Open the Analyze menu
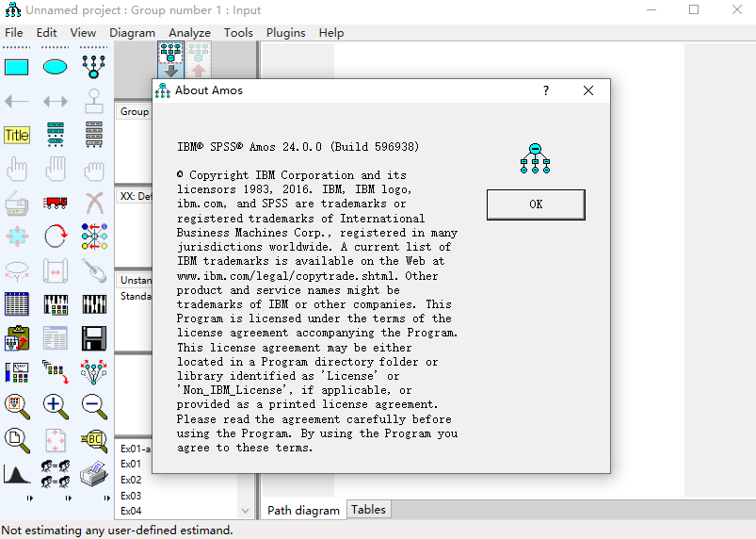The width and height of the screenshot is (756, 539). 189,33
